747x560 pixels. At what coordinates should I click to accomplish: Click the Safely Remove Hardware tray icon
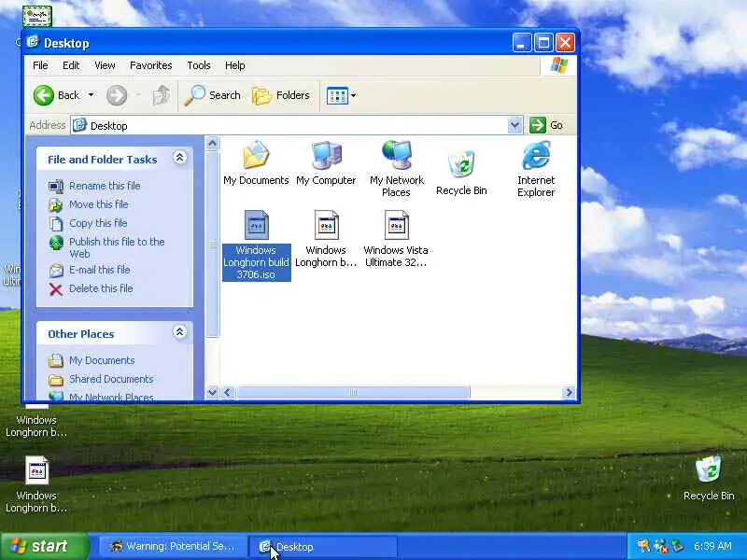[678, 546]
